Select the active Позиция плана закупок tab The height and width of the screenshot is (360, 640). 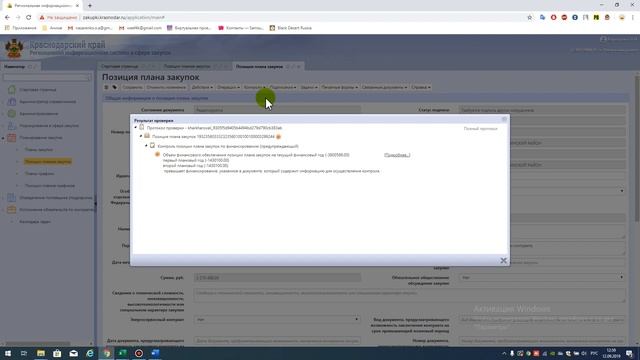click(x=259, y=66)
